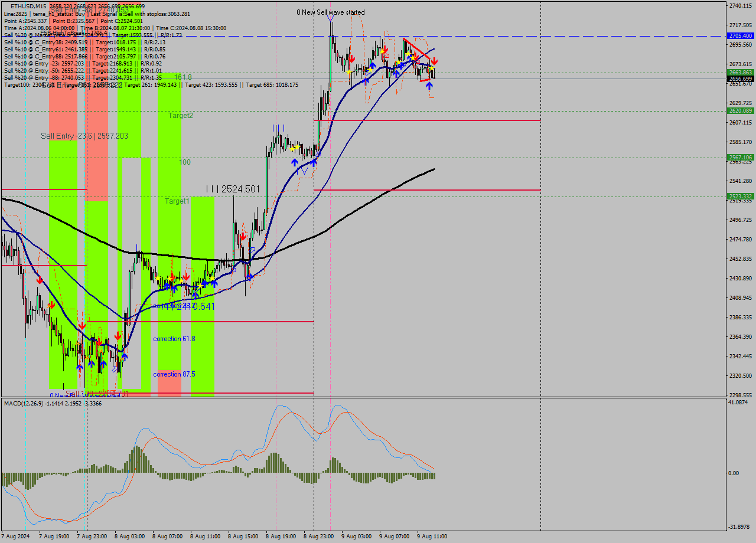756x543 pixels.
Task: Select a blue buy arrow at the 2340 bottom
Action: [x=80, y=367]
